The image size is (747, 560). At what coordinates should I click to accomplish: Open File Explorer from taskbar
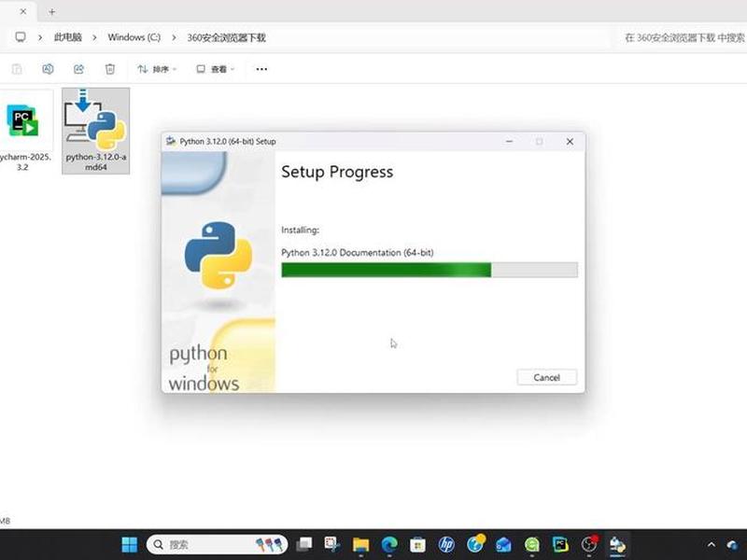pos(360,544)
